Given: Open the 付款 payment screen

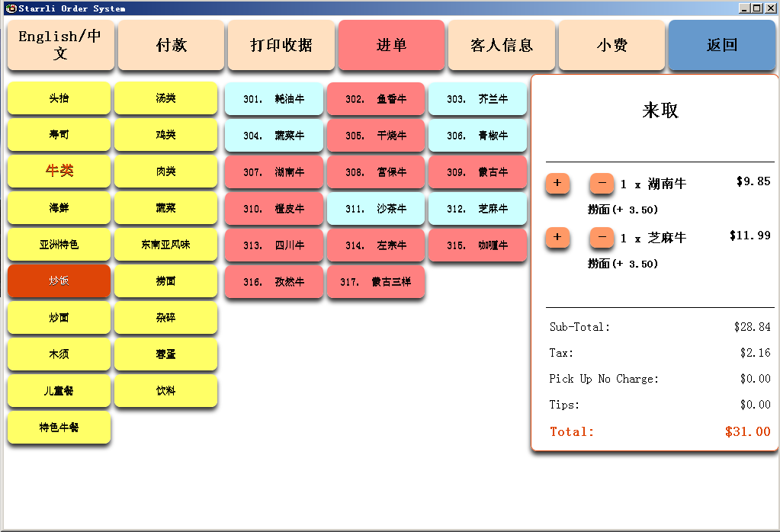Looking at the screenshot, I should [171, 45].
